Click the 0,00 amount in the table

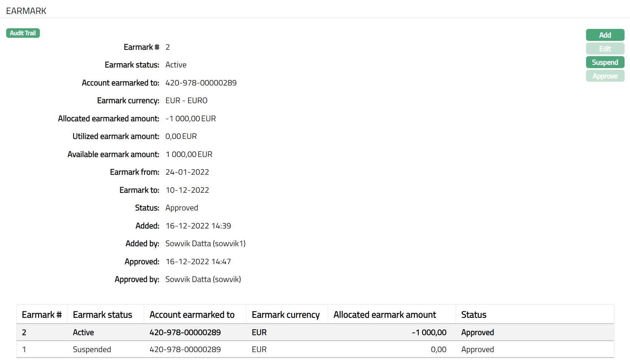coord(438,349)
